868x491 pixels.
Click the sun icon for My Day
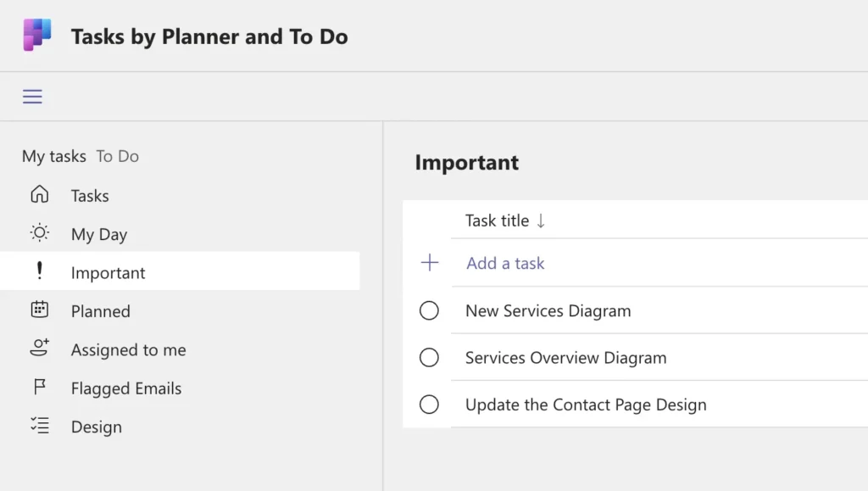(39, 233)
